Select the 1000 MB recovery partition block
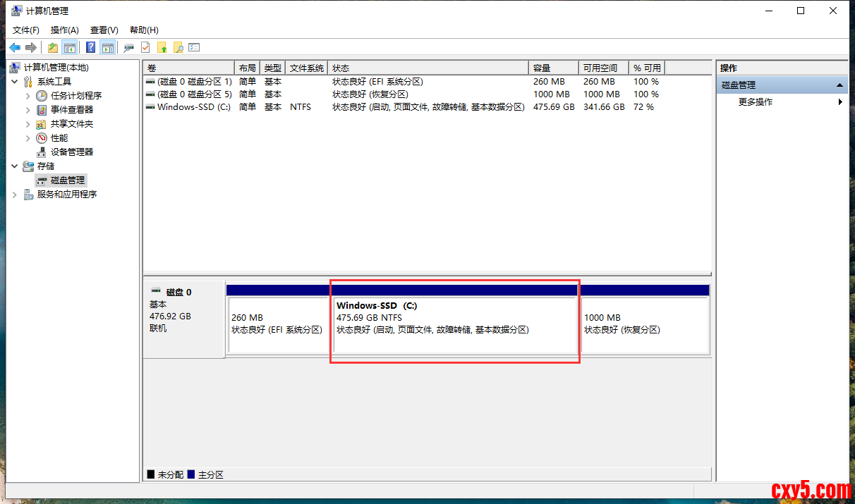The width and height of the screenshot is (855, 504). pos(644,324)
